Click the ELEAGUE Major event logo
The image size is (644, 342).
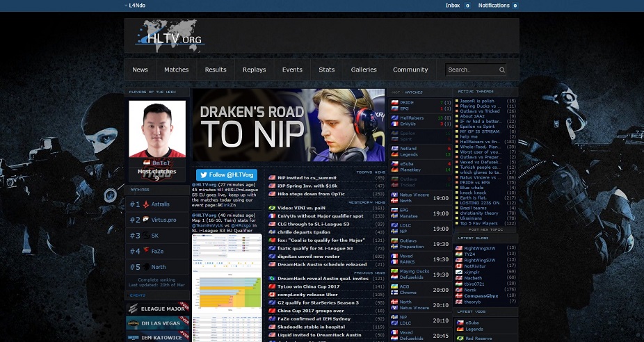point(133,309)
